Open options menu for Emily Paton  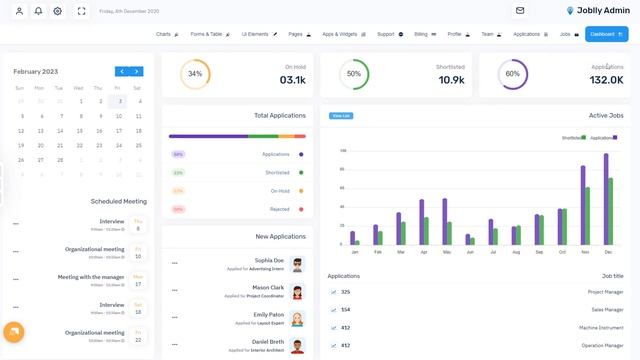pos(175,317)
